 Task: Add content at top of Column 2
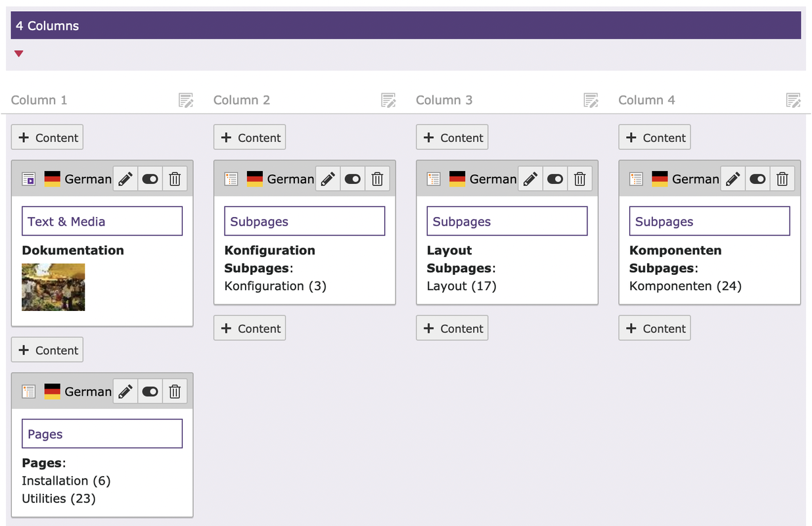coord(250,137)
